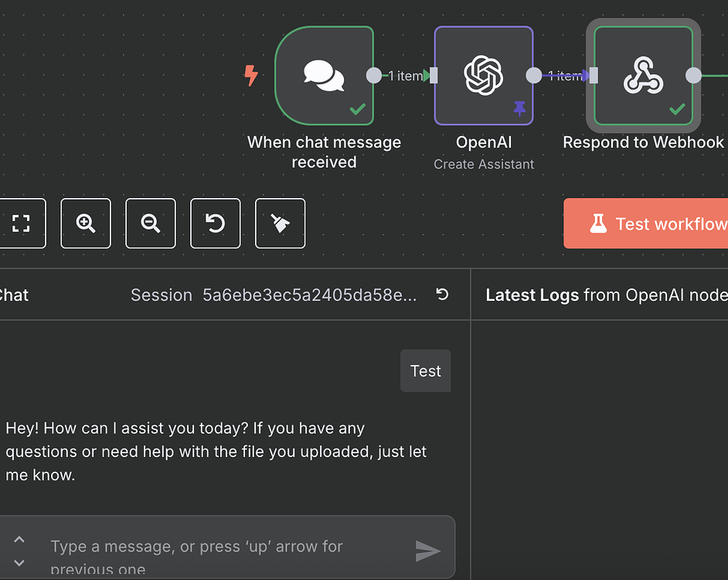Open the OpenAI Create Assistant node
This screenshot has width=728, height=580.
484,75
